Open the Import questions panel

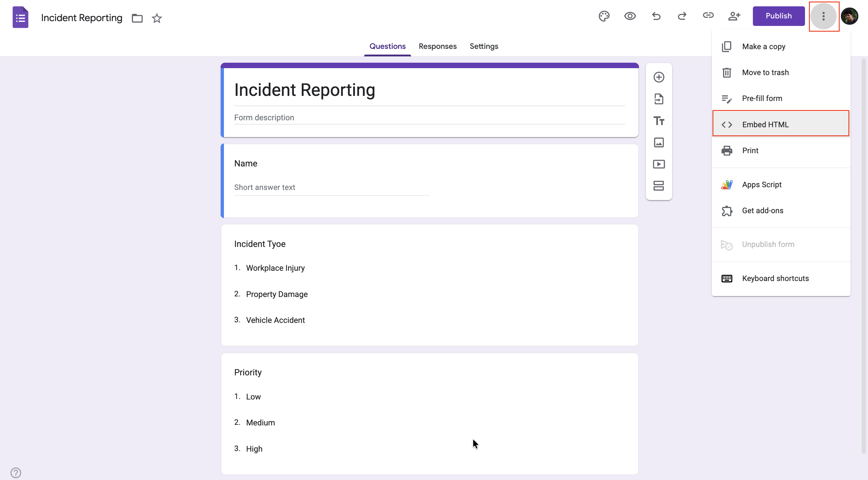[x=659, y=99]
